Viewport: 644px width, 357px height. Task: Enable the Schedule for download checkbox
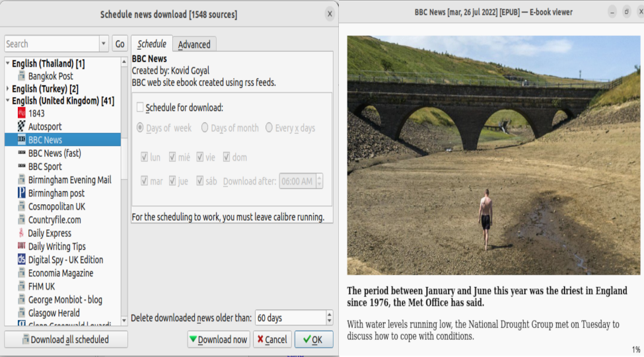click(140, 107)
